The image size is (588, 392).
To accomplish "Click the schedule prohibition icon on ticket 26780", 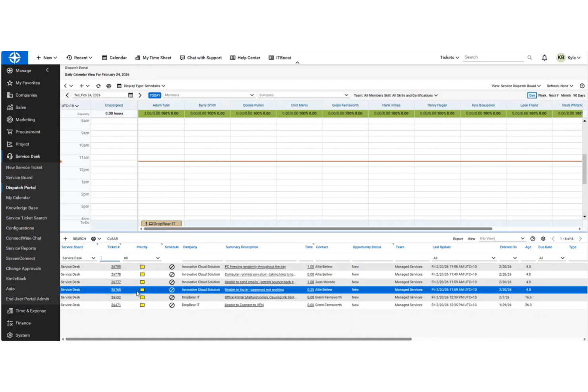I will tap(172, 266).
